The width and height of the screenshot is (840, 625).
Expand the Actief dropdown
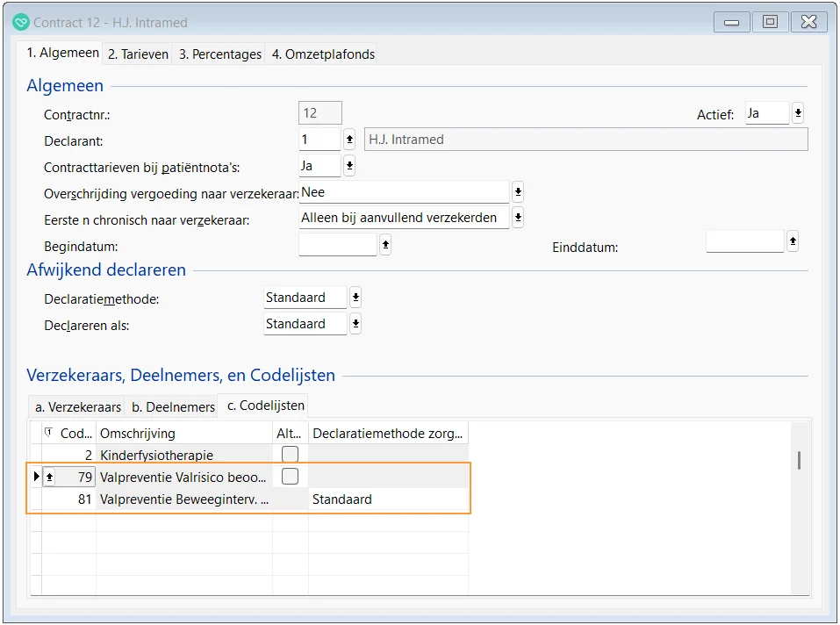pos(797,113)
